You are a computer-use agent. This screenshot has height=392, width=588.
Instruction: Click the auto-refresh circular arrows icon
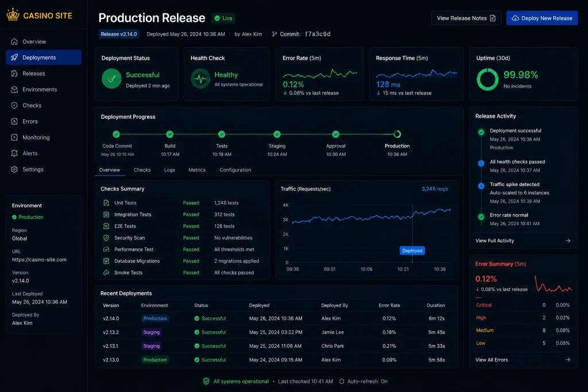pos(342,382)
